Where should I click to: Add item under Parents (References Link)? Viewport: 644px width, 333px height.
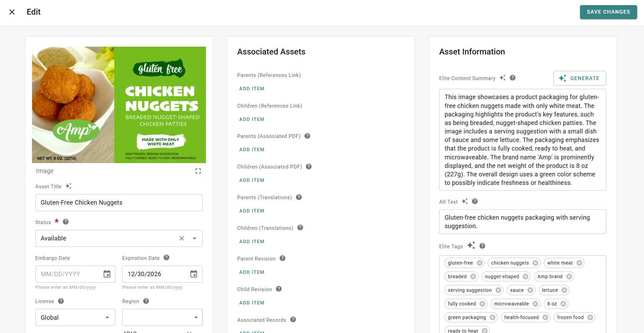coord(252,89)
